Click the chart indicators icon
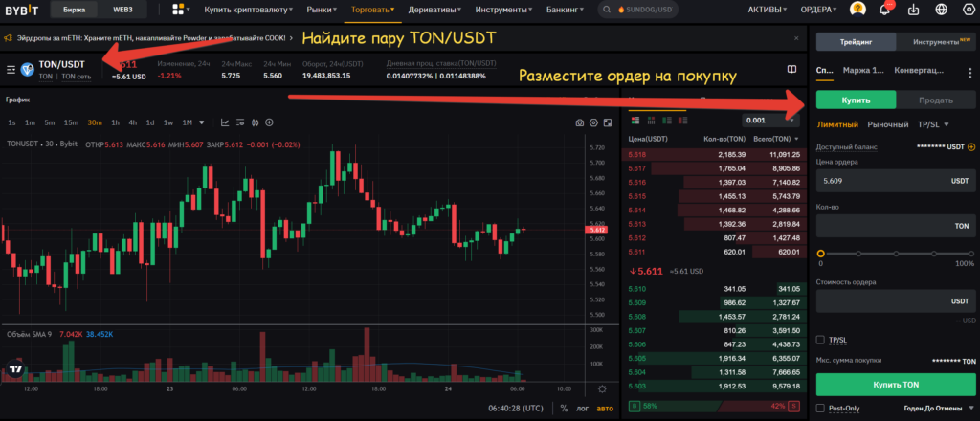 pyautogui.click(x=225, y=122)
